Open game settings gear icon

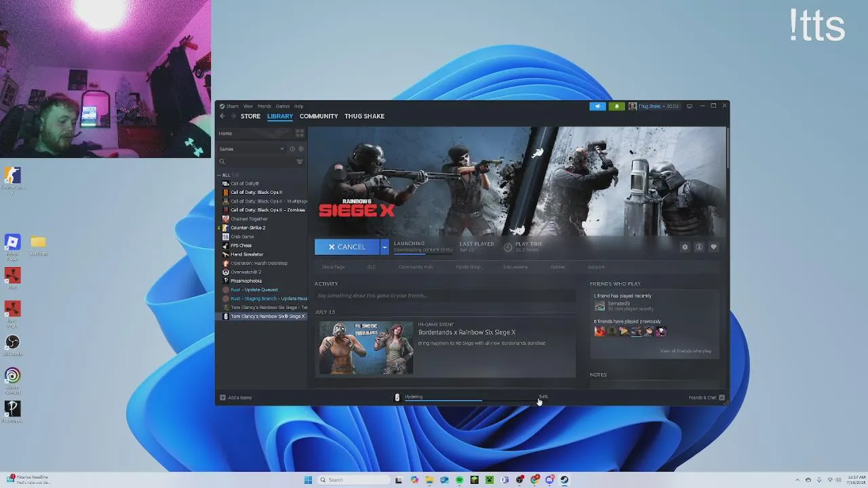(685, 247)
